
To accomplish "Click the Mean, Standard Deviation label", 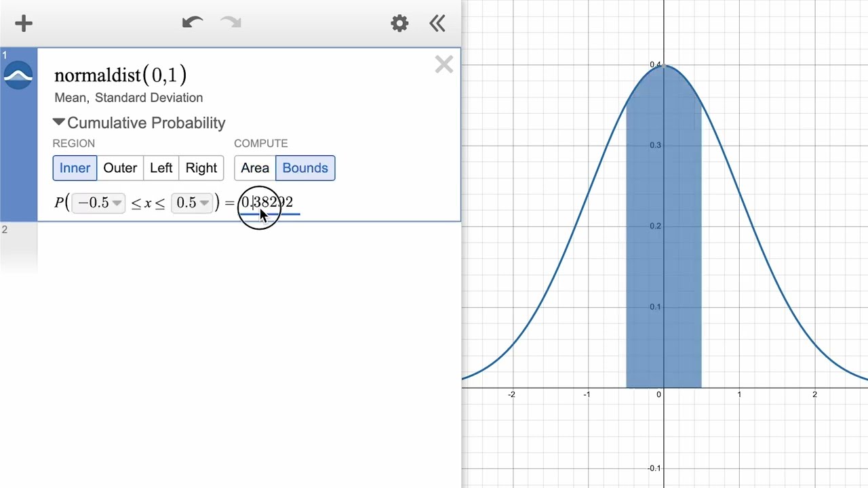I will 128,98.
